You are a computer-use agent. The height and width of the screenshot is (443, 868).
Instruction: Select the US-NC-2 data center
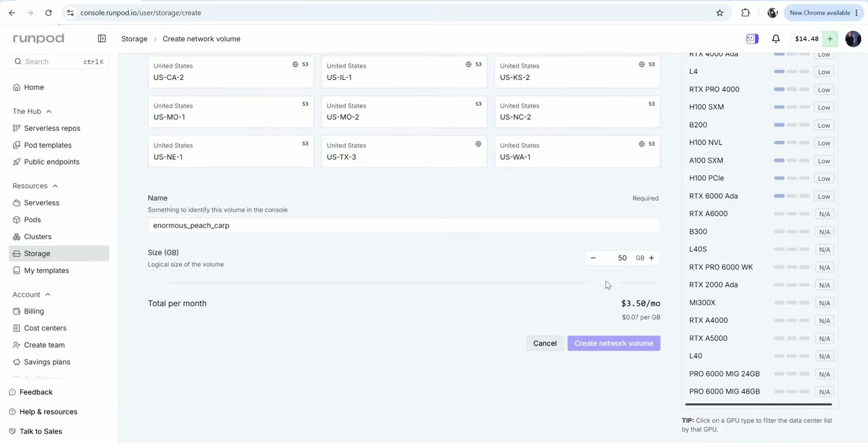point(577,112)
